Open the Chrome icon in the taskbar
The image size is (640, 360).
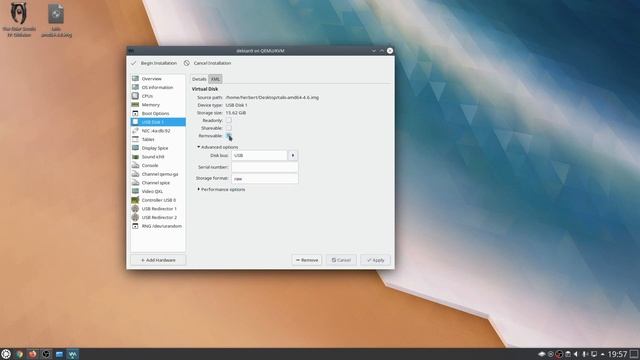click(19, 354)
